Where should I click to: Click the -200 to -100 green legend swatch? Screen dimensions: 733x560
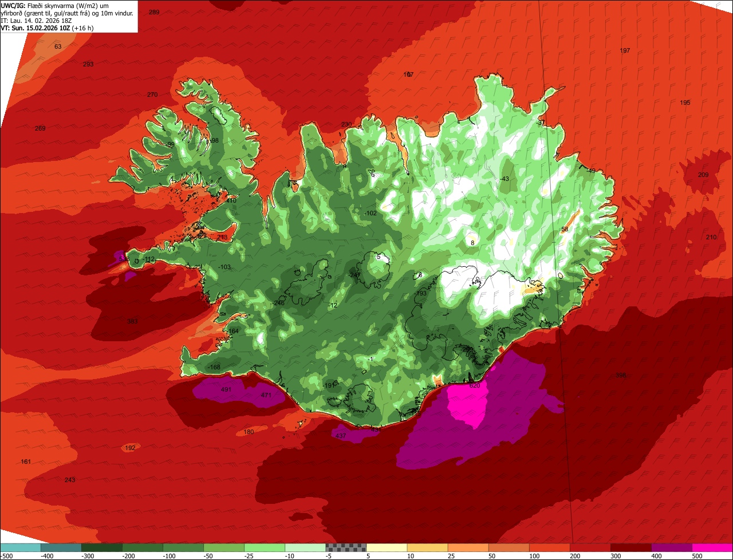pos(143,547)
